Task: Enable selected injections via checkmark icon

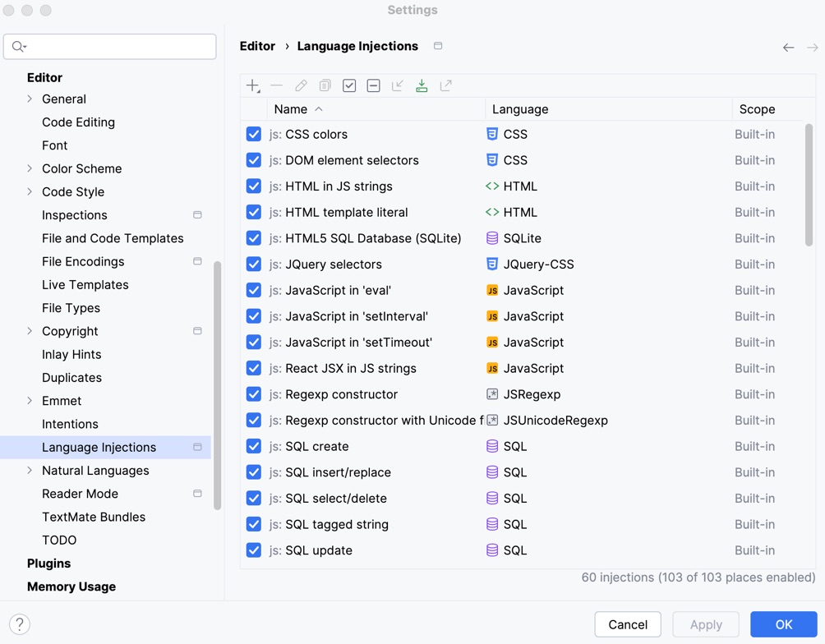Action: coord(349,85)
